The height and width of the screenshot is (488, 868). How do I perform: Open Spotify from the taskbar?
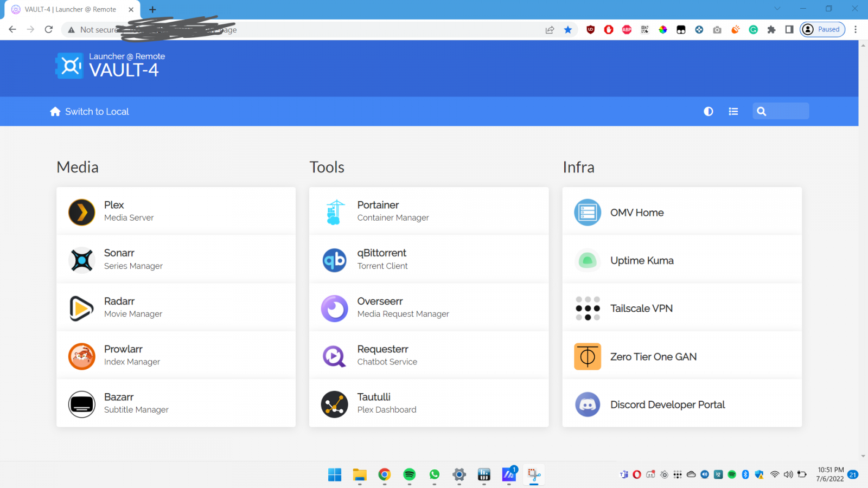(410, 475)
